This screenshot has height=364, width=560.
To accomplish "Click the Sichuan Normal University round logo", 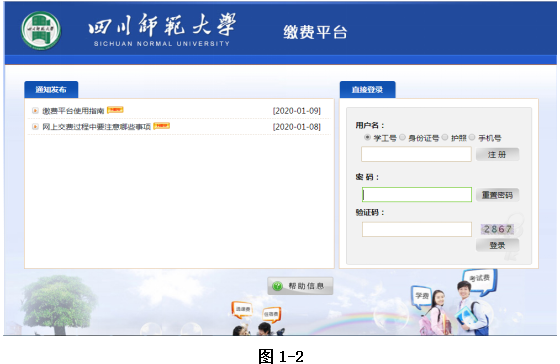I will click(41, 30).
